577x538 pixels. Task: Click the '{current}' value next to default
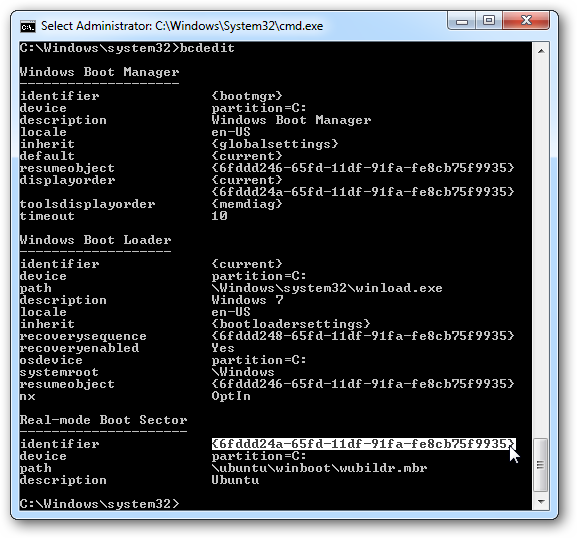247,156
